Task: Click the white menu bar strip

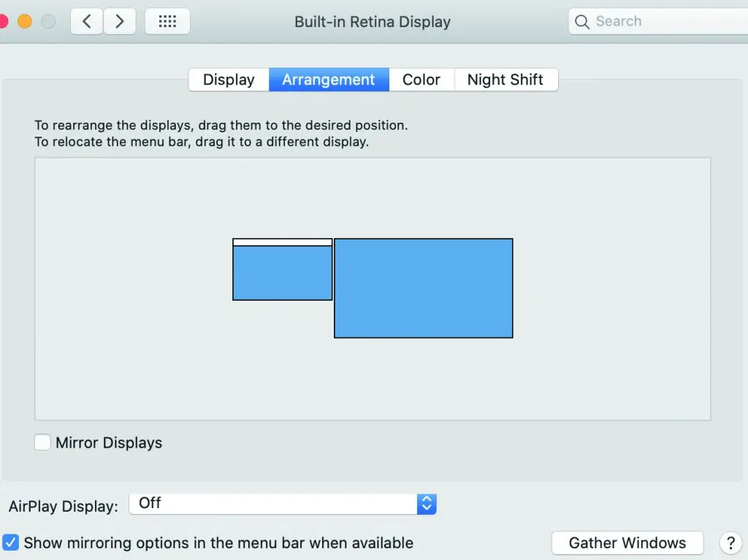Action: tap(283, 242)
